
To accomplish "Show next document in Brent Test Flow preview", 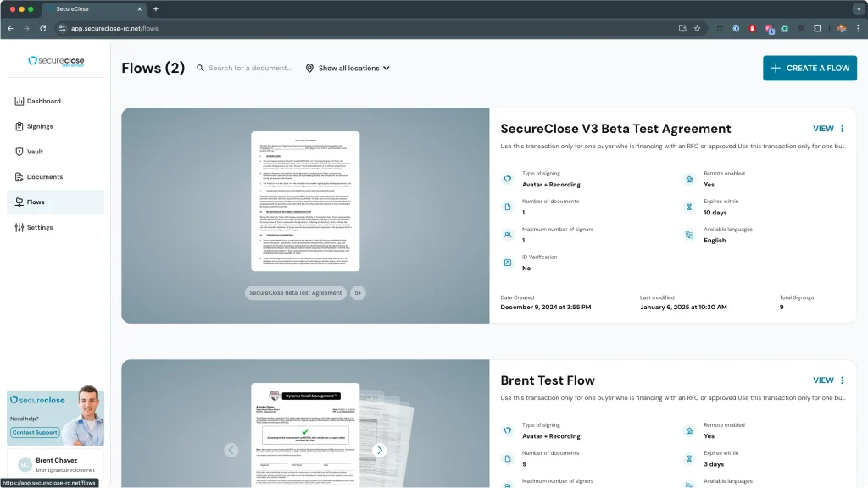I will tap(380, 450).
